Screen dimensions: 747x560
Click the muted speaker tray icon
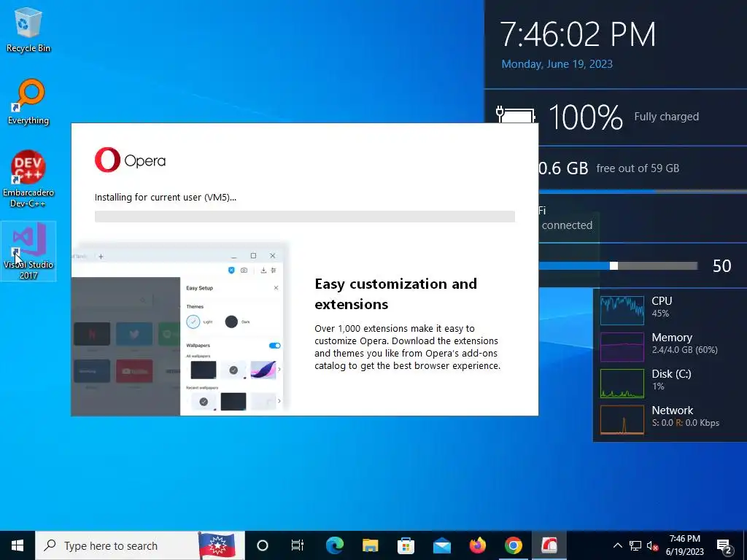coord(653,545)
